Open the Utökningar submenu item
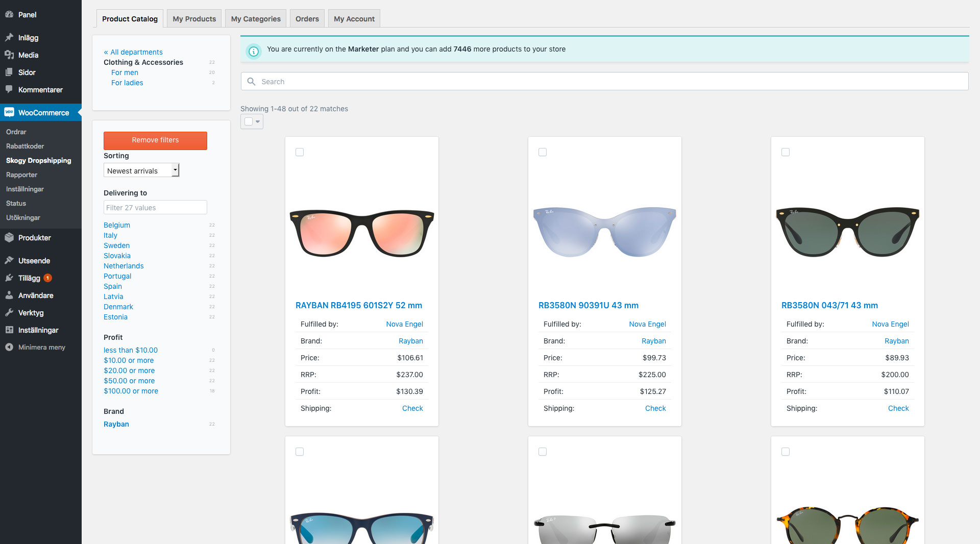980x544 pixels. pyautogui.click(x=23, y=217)
